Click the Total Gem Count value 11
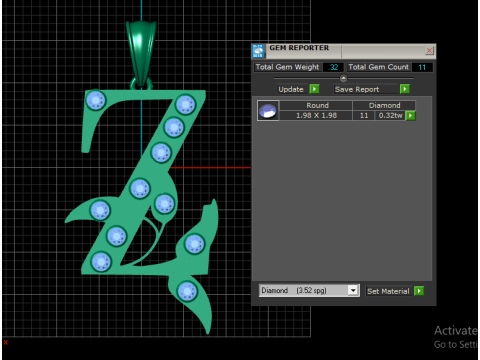 [422, 67]
